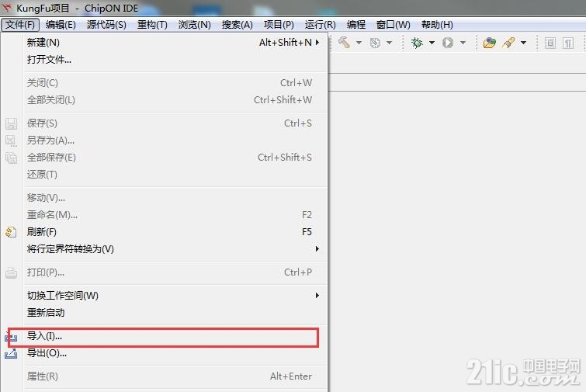Select 属性(R) menu entry
The height and width of the screenshot is (392, 586).
pyautogui.click(x=174, y=376)
